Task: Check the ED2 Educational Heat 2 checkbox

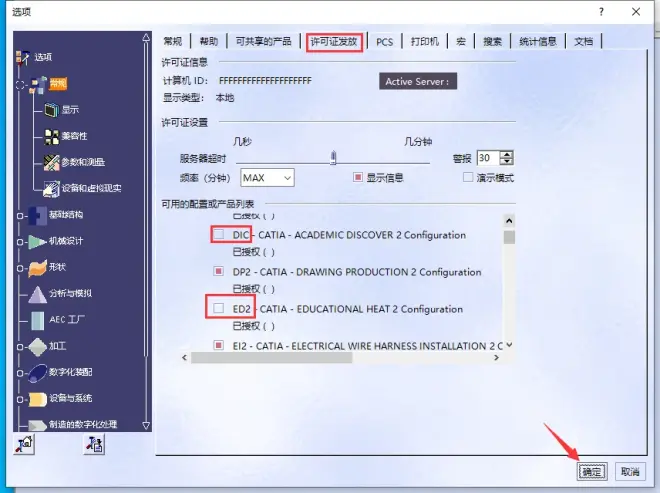Action: tap(218, 308)
